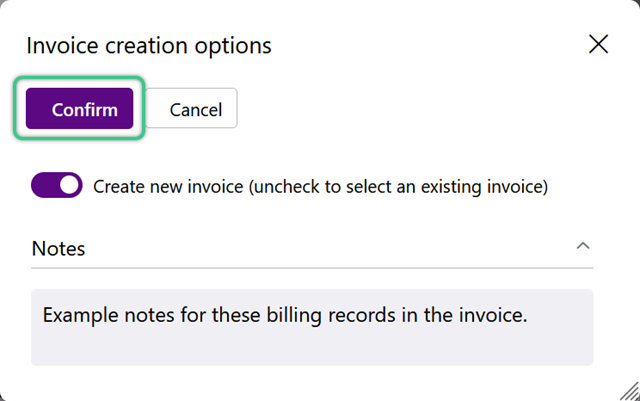Viewport: 640px width, 401px height.
Task: Confirm the invoice creation options
Action: (x=80, y=109)
